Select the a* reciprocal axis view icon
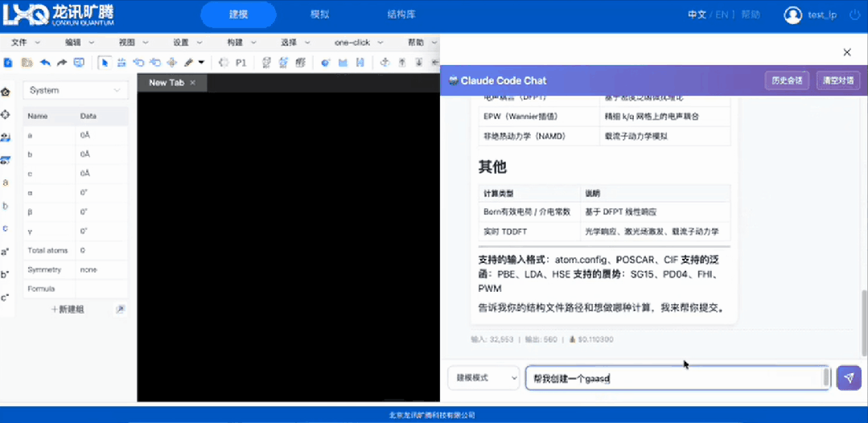 [x=5, y=252]
